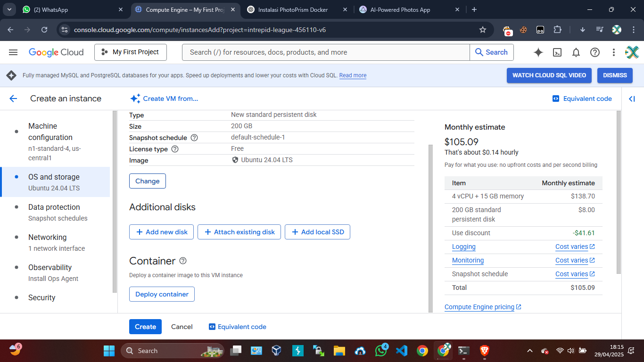This screenshot has width=644, height=362.
Task: Click Deploy container button
Action: [162, 294]
